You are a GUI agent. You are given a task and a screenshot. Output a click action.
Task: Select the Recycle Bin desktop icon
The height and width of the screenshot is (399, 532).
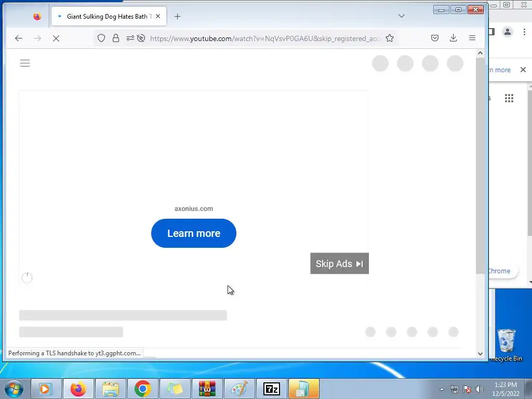coord(506,344)
